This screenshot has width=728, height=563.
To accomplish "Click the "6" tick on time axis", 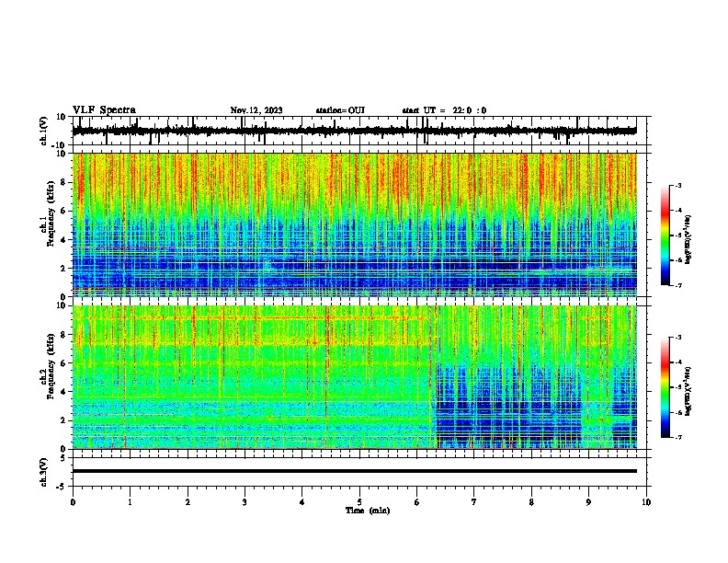I will click(x=417, y=502).
